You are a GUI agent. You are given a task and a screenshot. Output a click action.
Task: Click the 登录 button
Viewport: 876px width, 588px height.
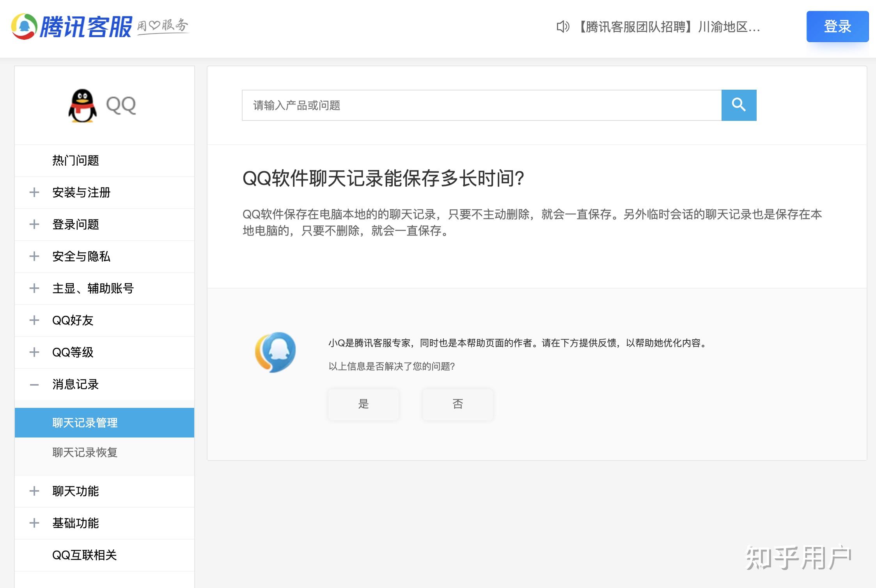point(837,27)
